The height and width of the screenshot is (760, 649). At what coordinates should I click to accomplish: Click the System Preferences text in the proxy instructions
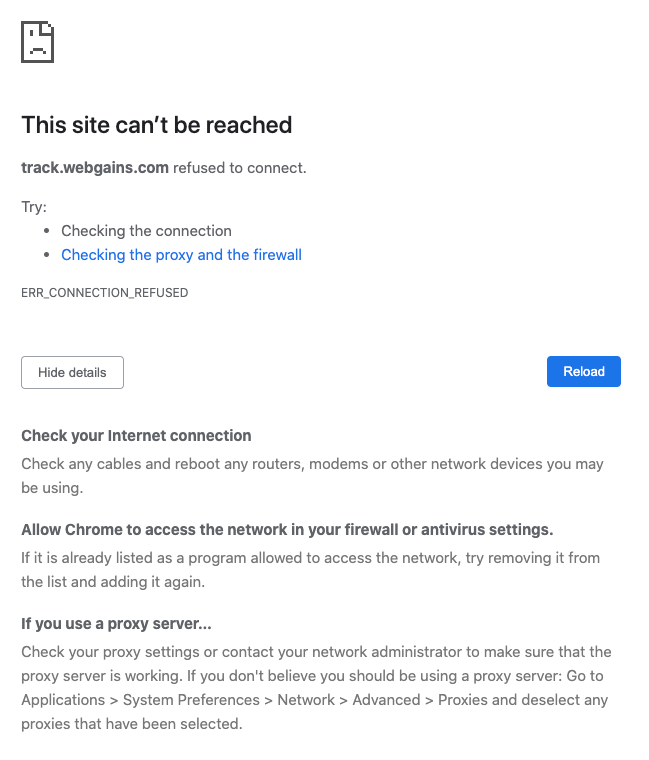(191, 699)
